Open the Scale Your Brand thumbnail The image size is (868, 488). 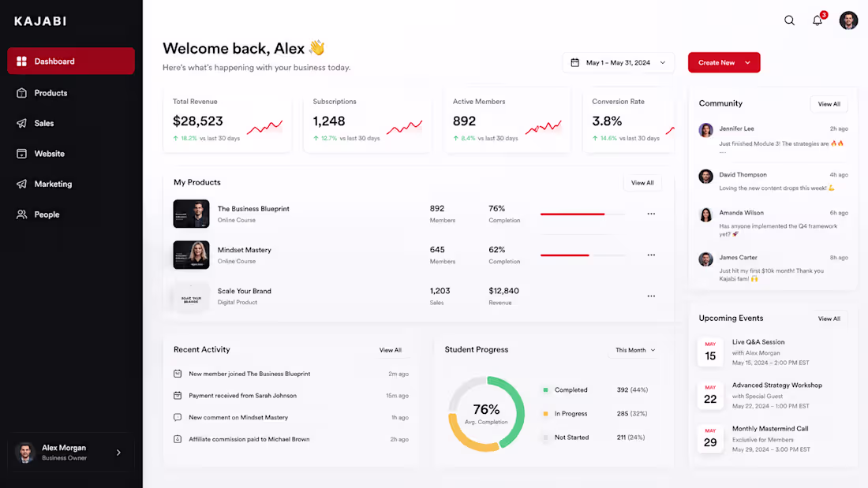coord(191,296)
